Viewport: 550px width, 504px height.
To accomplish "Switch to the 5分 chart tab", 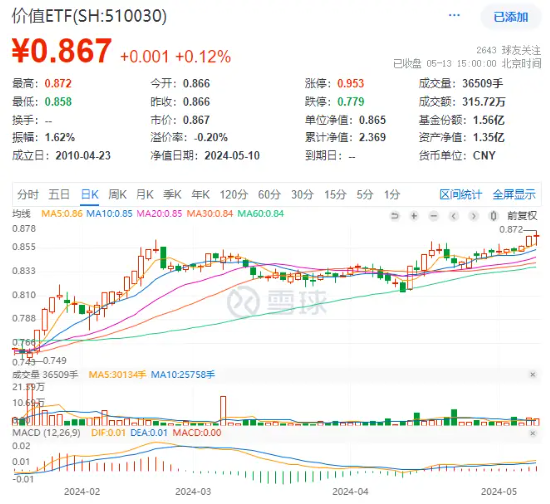I will pos(365,194).
